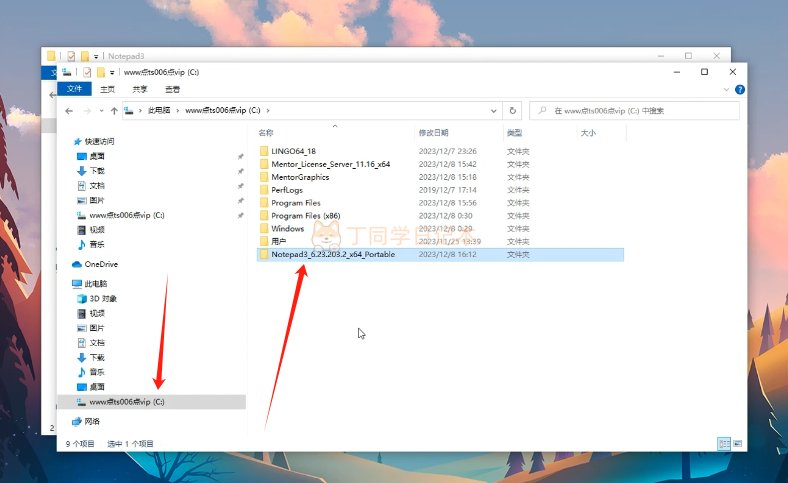
Task: Select the LINGO64_18 folder
Action: point(293,151)
